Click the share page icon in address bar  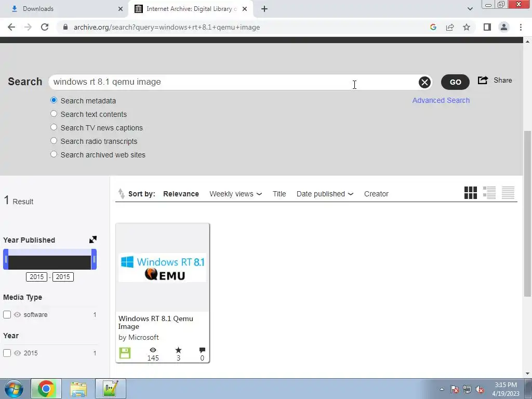[x=450, y=27]
